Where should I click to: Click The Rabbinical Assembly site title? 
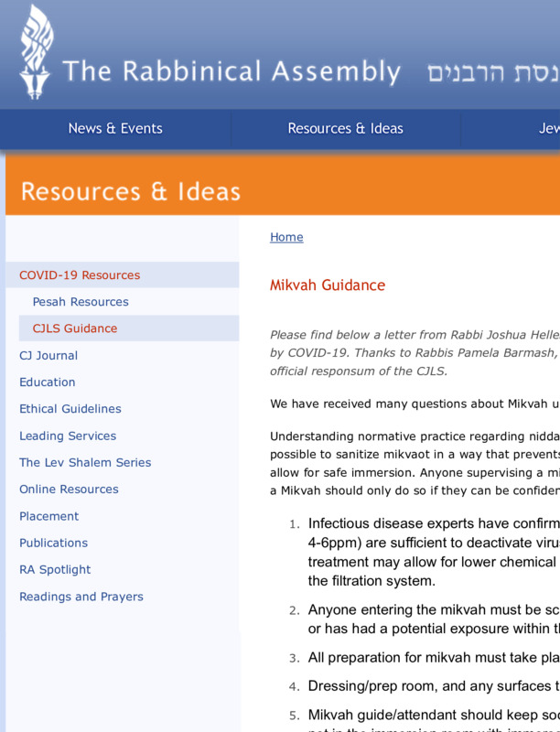[x=232, y=71]
